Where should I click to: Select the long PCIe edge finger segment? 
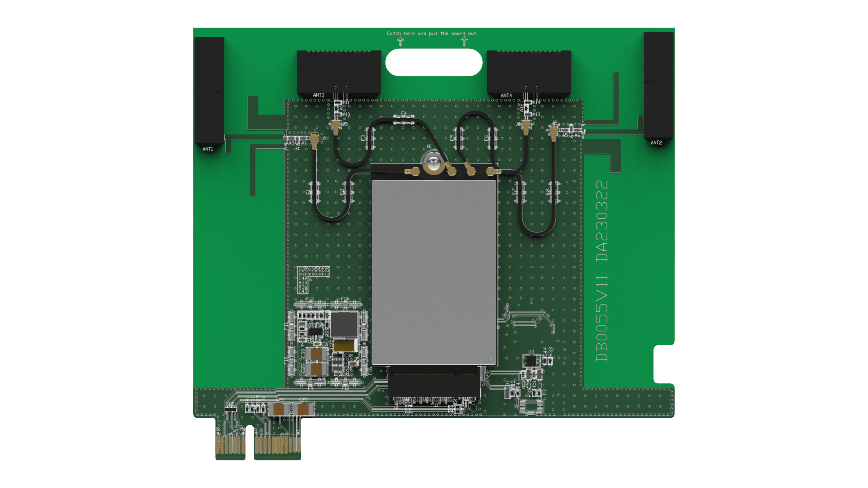tap(278, 445)
